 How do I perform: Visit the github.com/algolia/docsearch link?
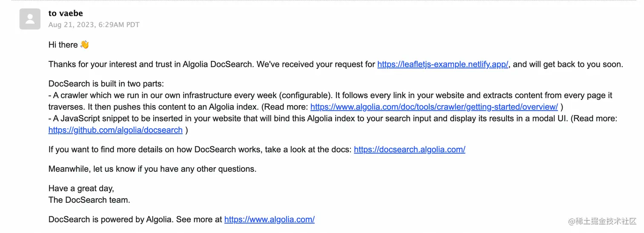tap(115, 130)
